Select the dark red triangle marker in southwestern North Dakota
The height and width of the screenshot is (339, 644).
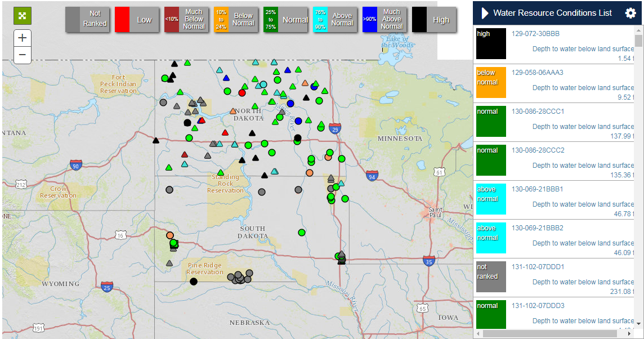pyautogui.click(x=185, y=155)
